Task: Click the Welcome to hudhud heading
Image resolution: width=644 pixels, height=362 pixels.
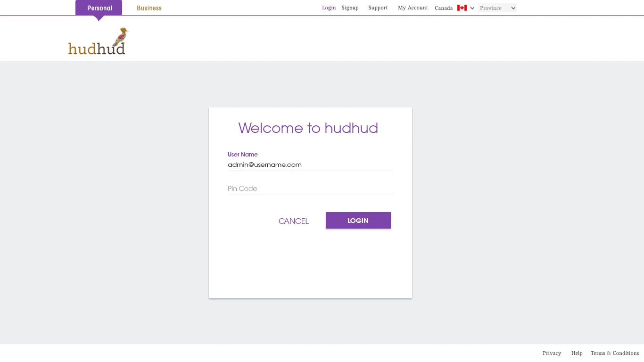Action: pos(308,128)
